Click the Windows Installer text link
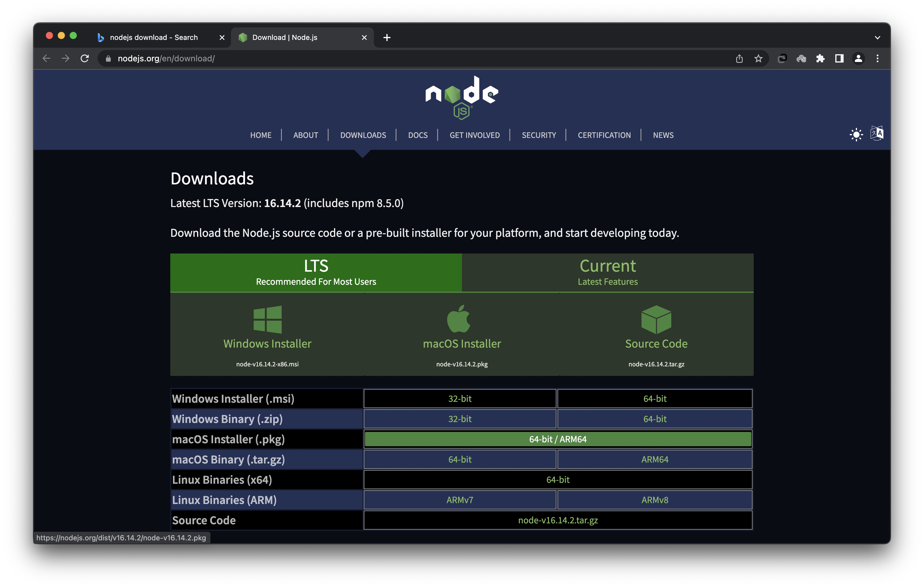 [x=267, y=343]
